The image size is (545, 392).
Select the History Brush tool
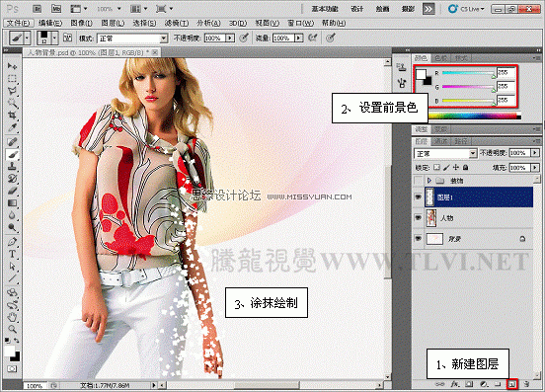tap(12, 179)
